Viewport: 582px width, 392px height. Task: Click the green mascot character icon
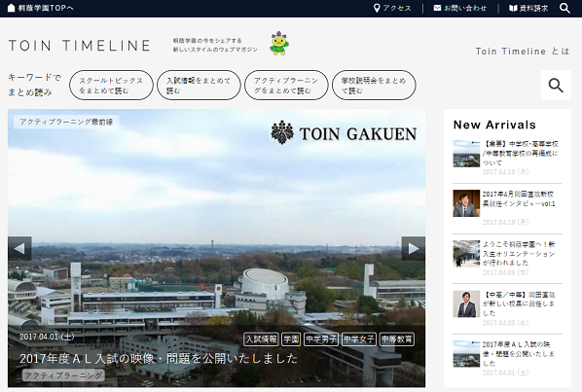[x=279, y=44]
